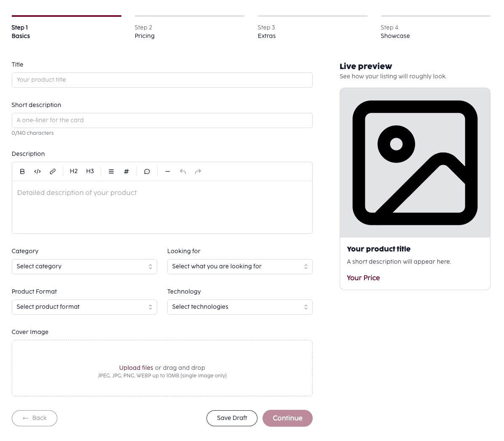Apply H2 heading format
The image size is (504, 441).
(x=74, y=171)
